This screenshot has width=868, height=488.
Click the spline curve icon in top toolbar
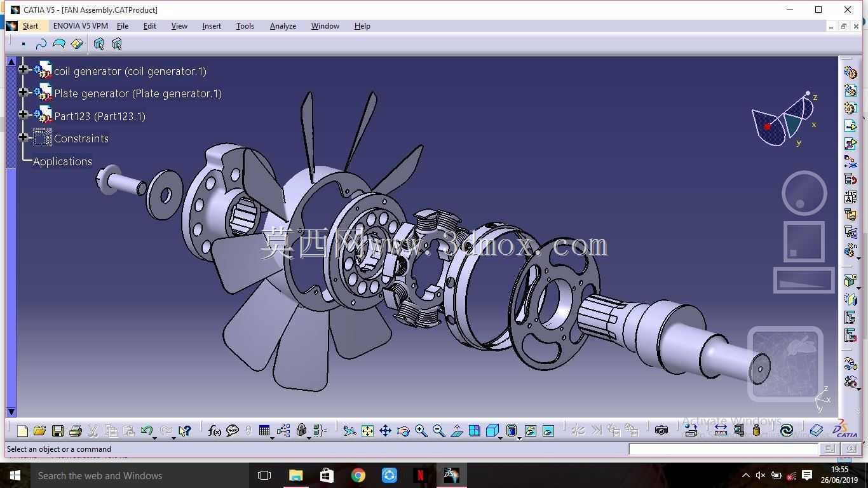pos(41,44)
